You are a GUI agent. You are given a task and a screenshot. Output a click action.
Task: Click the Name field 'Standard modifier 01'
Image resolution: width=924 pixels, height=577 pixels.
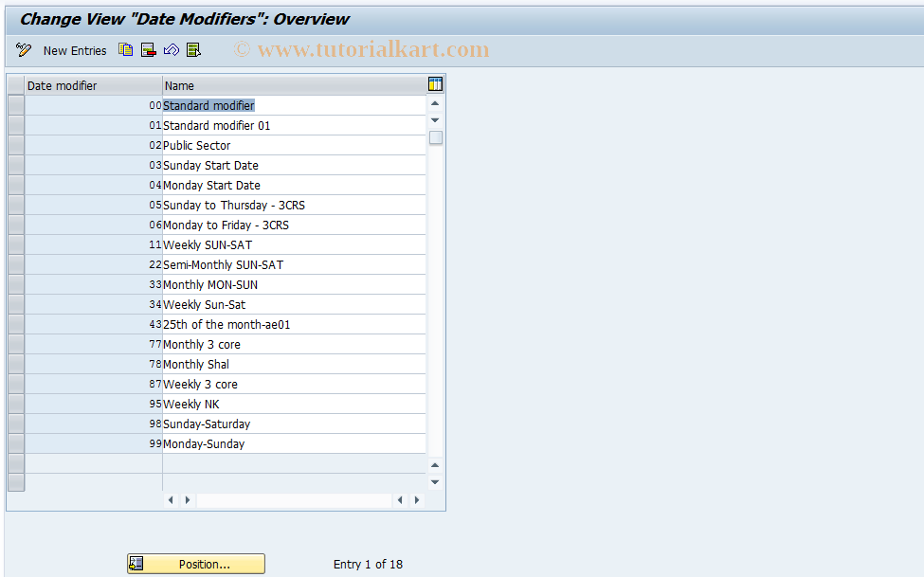click(x=294, y=125)
